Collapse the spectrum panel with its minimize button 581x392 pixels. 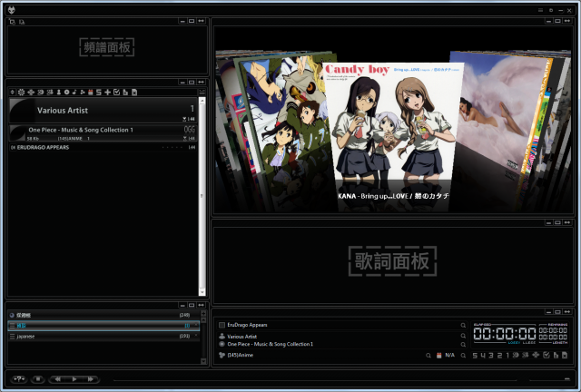click(182, 21)
